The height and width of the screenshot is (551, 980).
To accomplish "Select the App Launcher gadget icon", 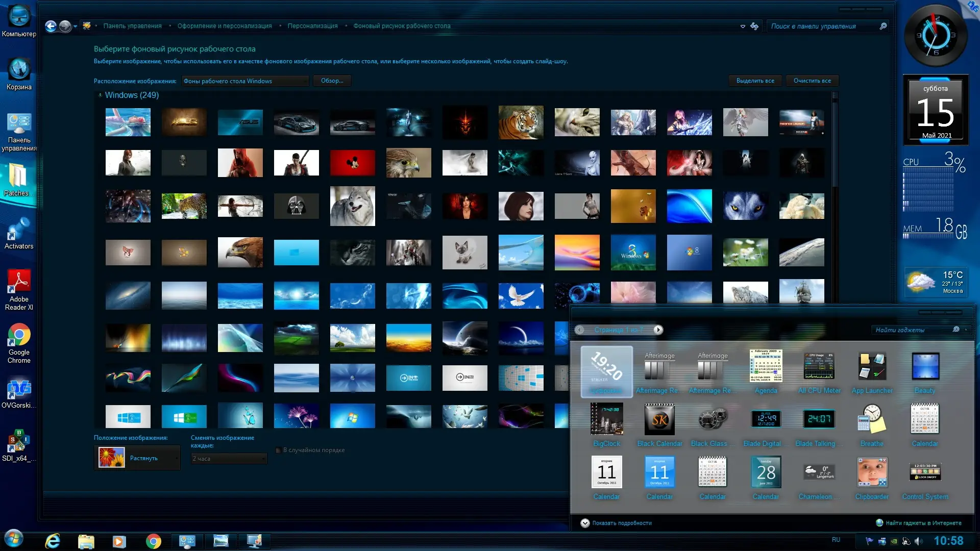I will [872, 367].
